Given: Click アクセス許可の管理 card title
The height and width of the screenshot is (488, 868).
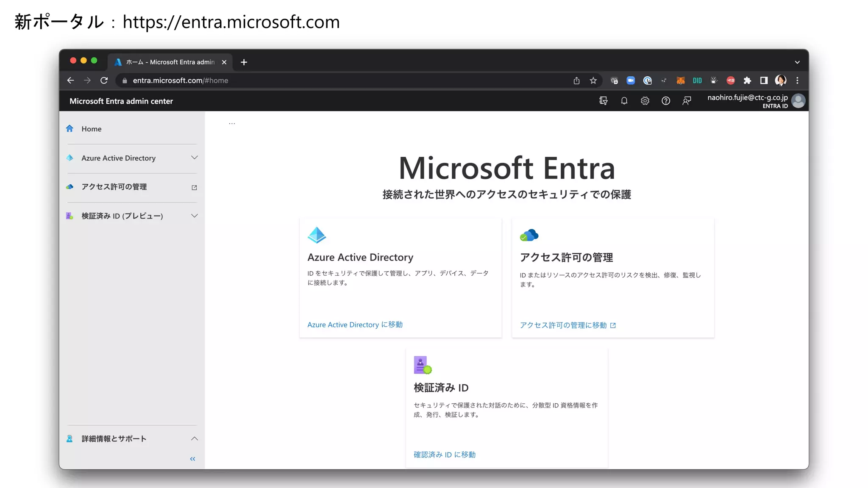Looking at the screenshot, I should (566, 257).
